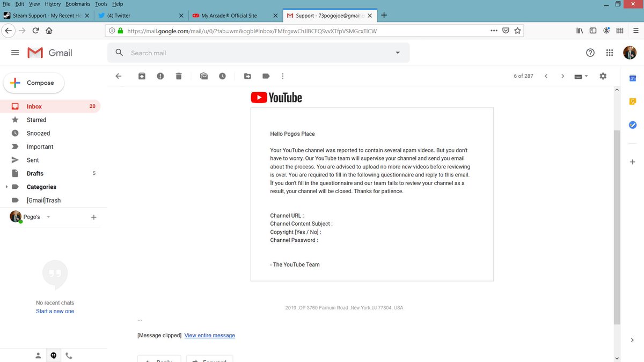
Task: Open more actions three-dot menu
Action: pyautogui.click(x=283, y=76)
